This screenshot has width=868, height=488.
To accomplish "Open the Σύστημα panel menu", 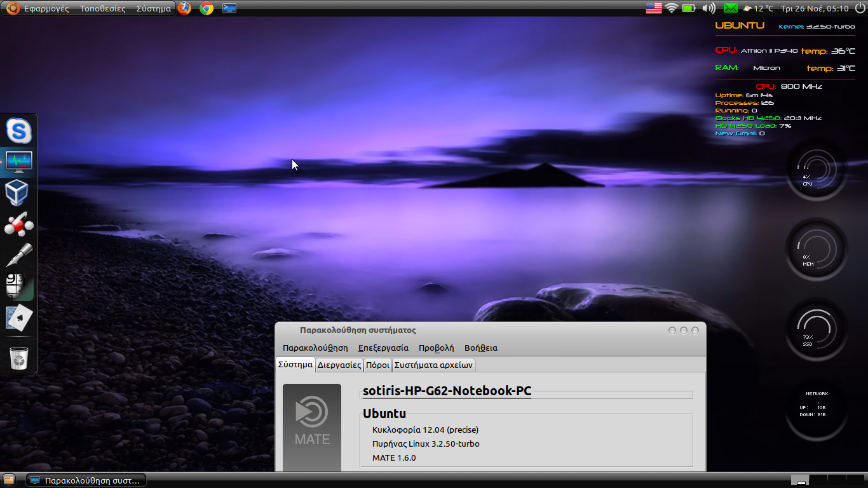I will click(153, 9).
